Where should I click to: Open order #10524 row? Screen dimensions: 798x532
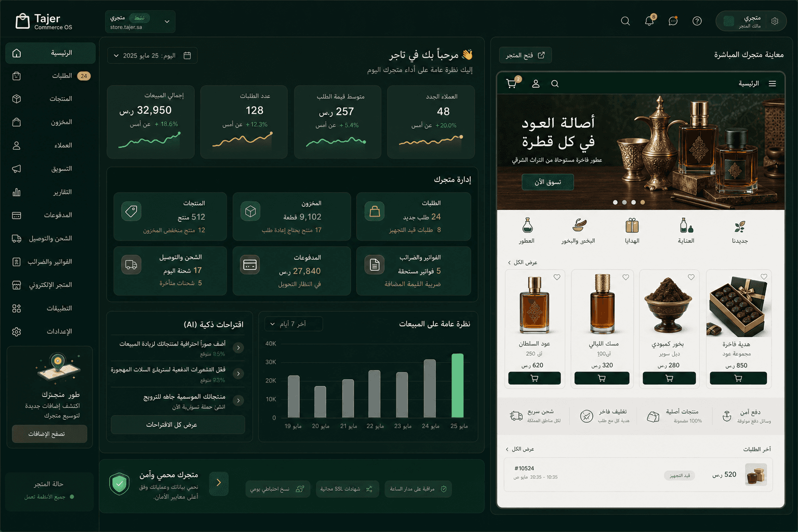click(x=639, y=475)
